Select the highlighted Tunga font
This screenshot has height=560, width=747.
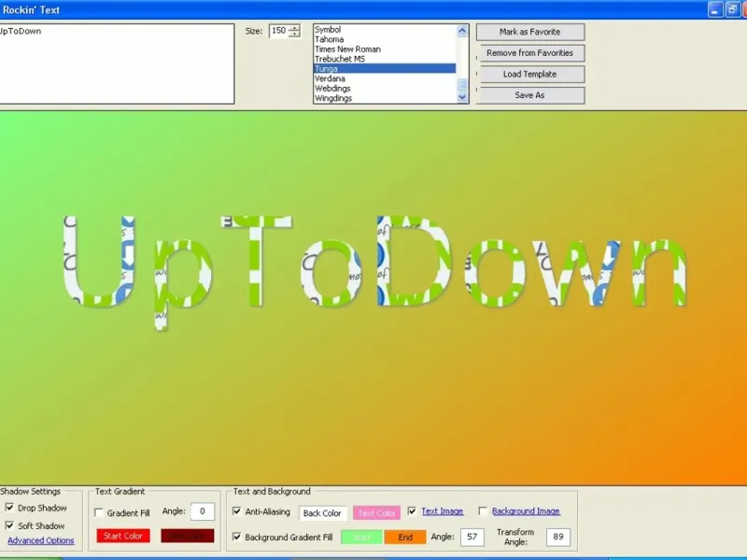[x=385, y=68]
